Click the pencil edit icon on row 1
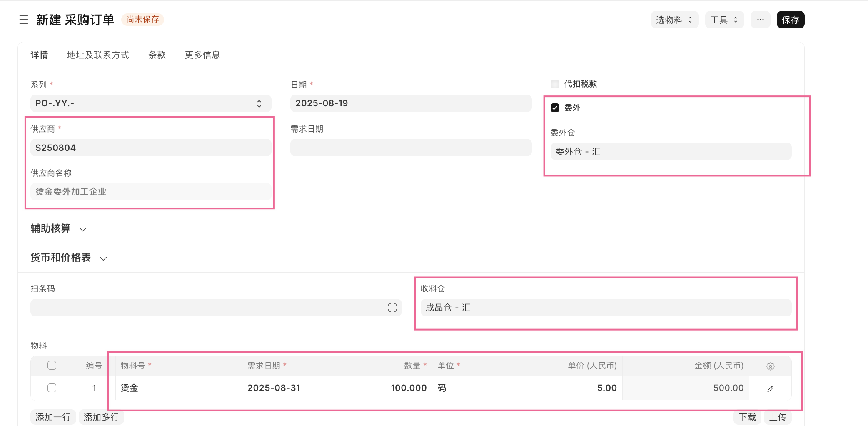Image resolution: width=868 pixels, height=426 pixels. (x=770, y=388)
